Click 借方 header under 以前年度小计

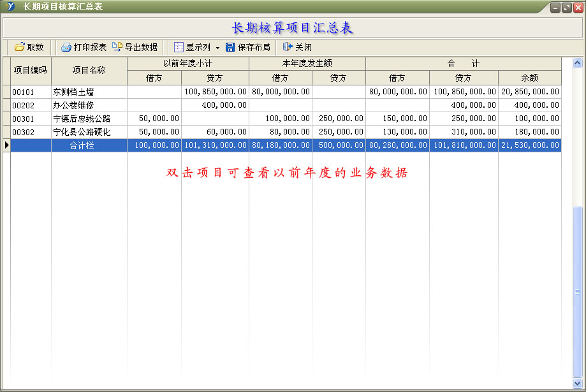coord(154,78)
